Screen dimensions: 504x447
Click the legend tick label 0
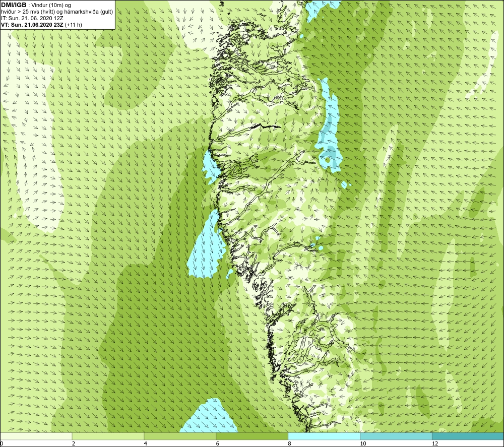pyautogui.click(x=2, y=443)
